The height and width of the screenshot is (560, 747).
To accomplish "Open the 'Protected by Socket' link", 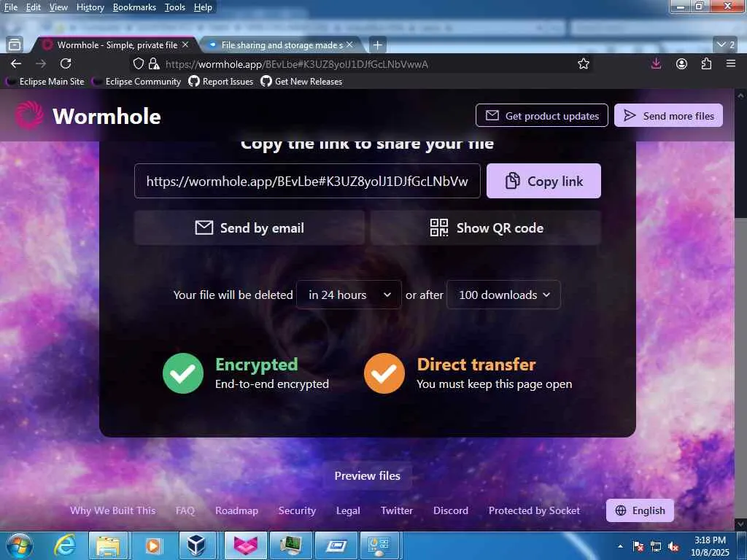I will point(535,510).
